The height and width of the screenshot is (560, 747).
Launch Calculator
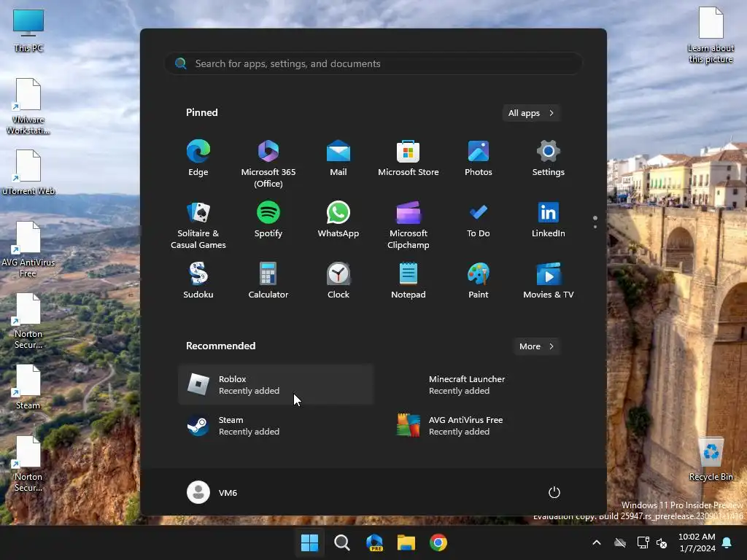pos(268,281)
